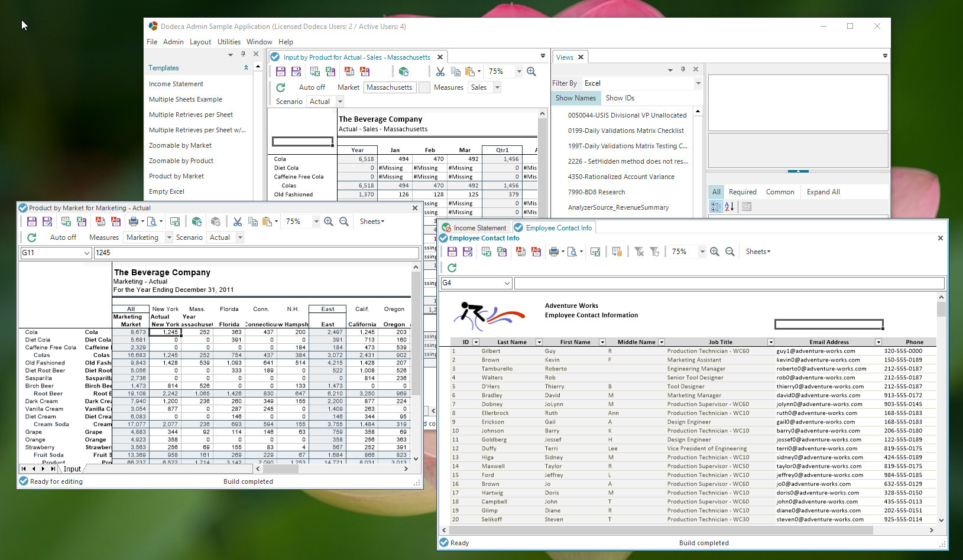The width and height of the screenshot is (963, 560).
Task: Select 7990-BD8 Research view in list
Action: point(596,192)
